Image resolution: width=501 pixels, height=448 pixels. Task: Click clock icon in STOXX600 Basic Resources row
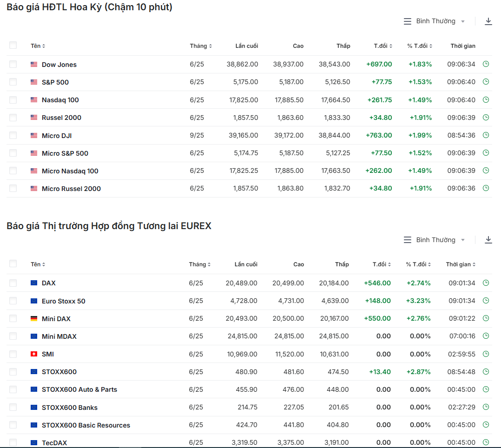486,424
